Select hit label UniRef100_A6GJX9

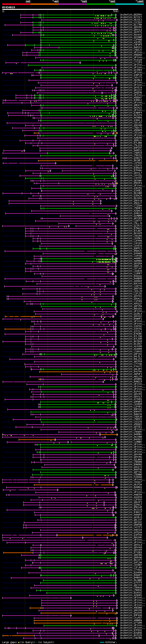(x=131, y=376)
